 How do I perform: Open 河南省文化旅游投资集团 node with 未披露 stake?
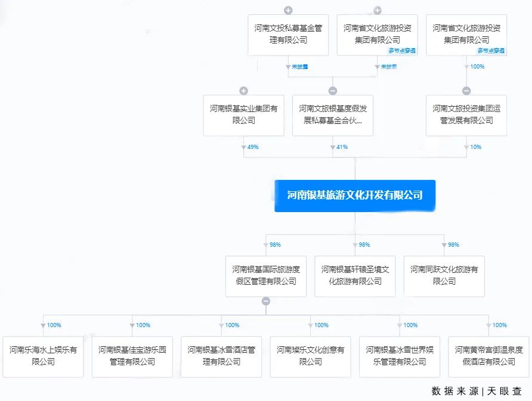pyautogui.click(x=378, y=35)
